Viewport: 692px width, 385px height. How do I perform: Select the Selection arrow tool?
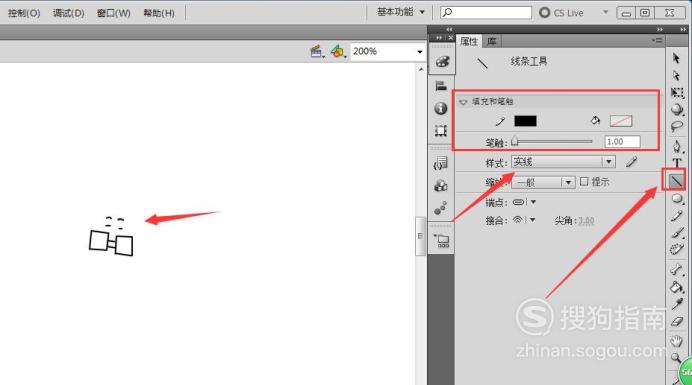(676, 58)
